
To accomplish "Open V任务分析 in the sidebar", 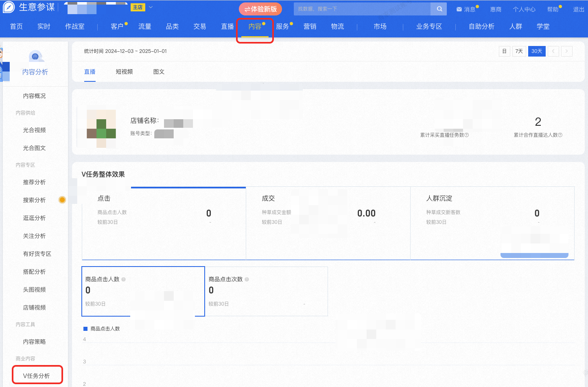I will [37, 376].
